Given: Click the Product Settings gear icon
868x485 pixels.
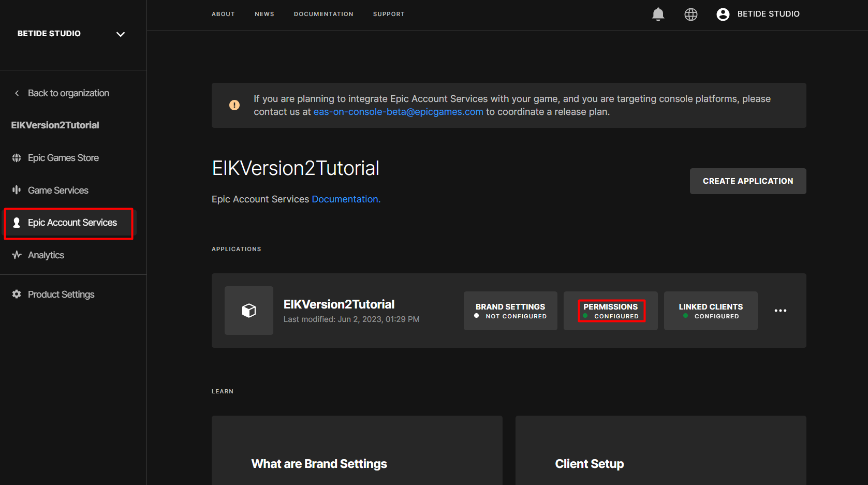Looking at the screenshot, I should pyautogui.click(x=17, y=294).
